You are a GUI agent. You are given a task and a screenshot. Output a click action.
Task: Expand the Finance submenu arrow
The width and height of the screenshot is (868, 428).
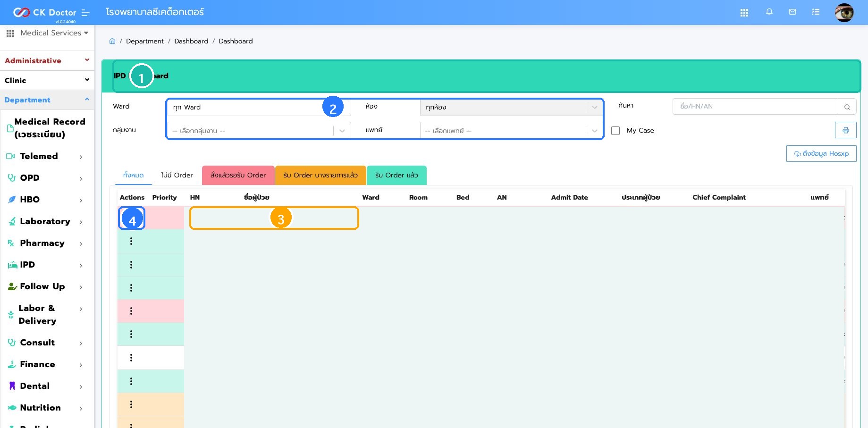click(x=81, y=365)
